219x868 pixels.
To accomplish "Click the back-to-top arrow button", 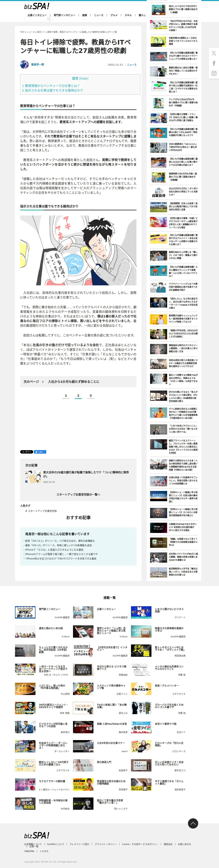I will tap(193, 823).
